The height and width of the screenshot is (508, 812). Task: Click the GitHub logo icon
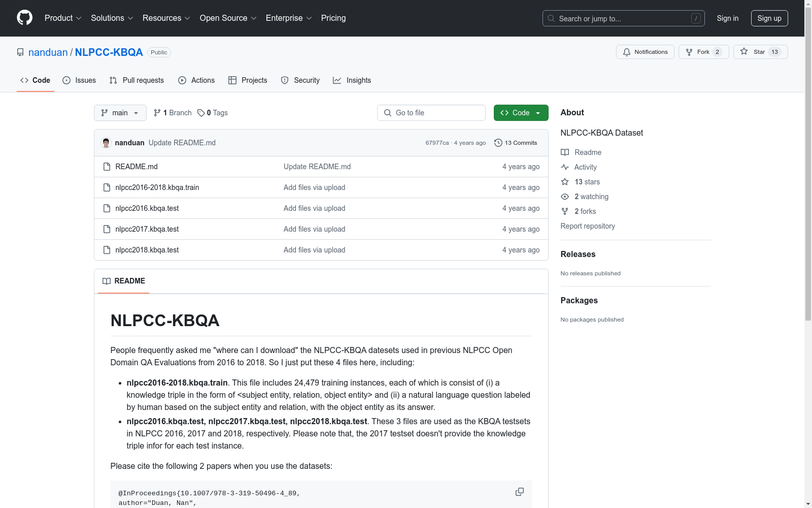click(24, 18)
